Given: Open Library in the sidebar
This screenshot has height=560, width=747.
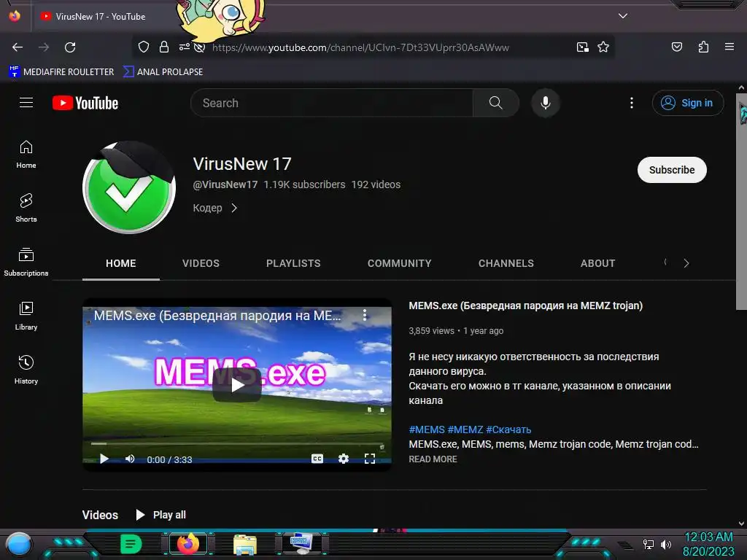Looking at the screenshot, I should 26,316.
